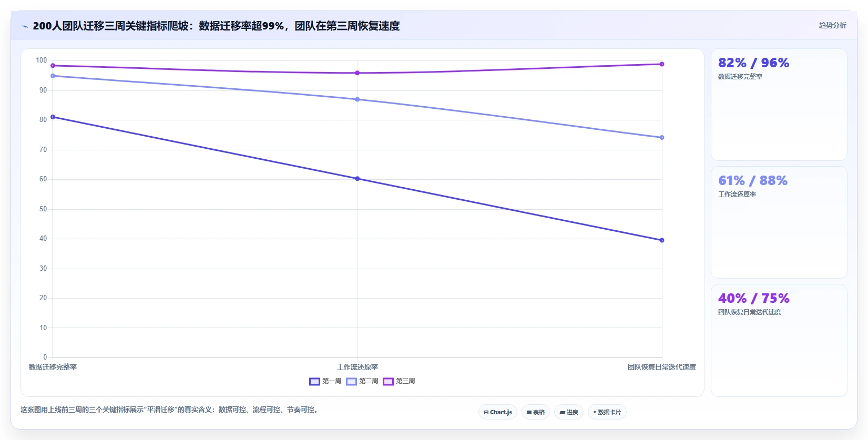The image size is (868, 440).
Task: Click the y-axis tick 100
Action: pos(42,60)
